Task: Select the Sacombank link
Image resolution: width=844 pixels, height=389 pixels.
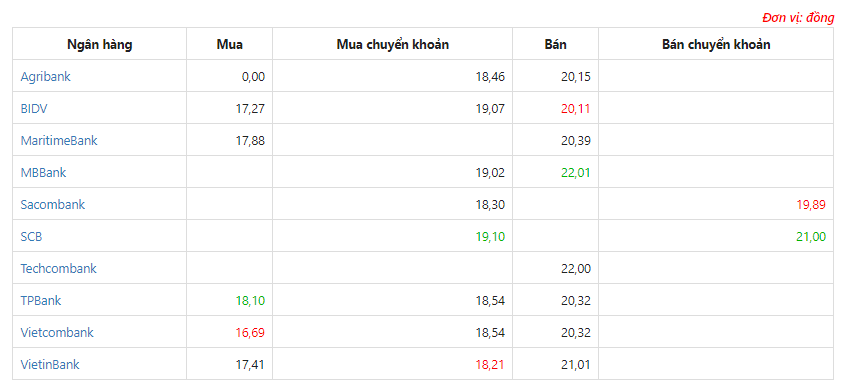Action: 53,204
